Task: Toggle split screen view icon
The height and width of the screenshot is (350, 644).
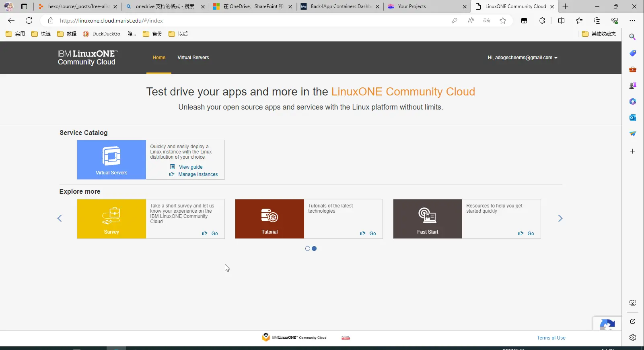Action: [x=562, y=21]
